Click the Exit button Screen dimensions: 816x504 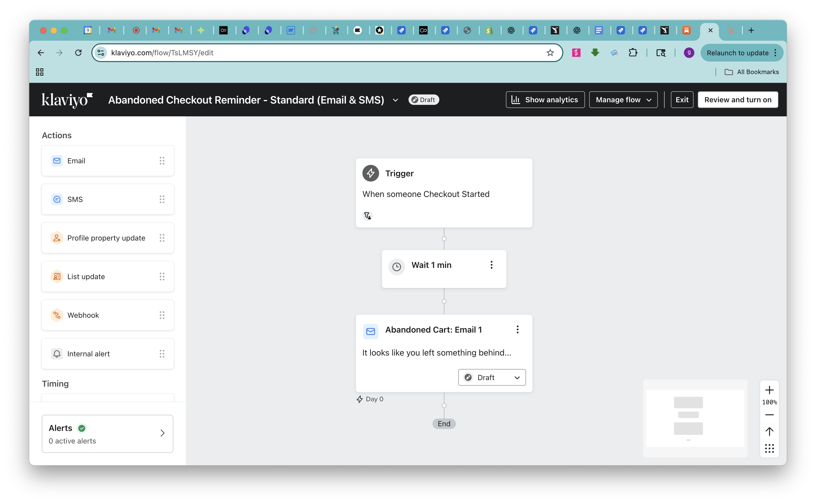pyautogui.click(x=682, y=100)
